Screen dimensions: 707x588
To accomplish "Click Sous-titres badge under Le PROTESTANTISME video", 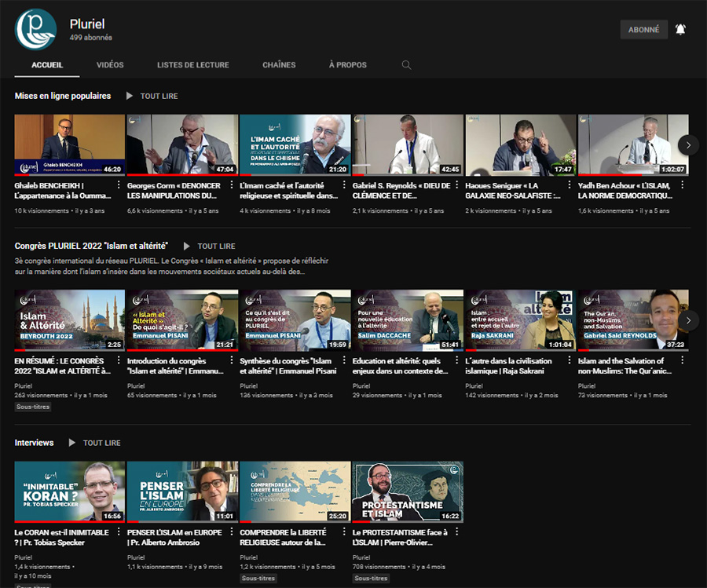I will coord(371,578).
